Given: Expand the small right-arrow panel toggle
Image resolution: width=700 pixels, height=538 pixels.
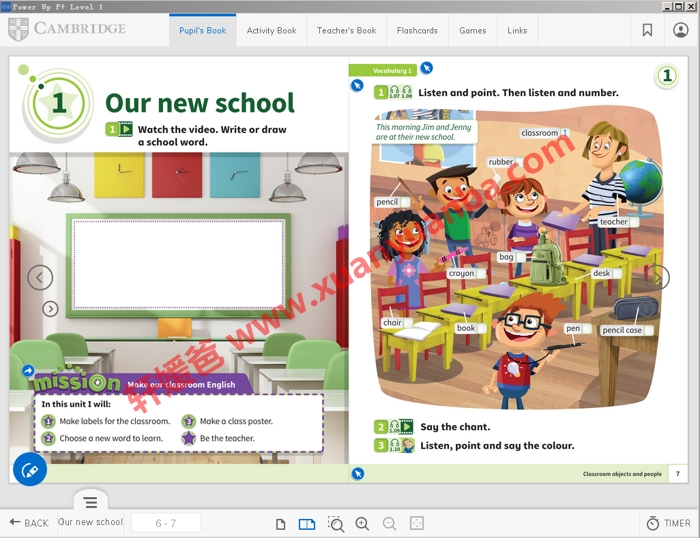Looking at the screenshot, I should coord(50,309).
